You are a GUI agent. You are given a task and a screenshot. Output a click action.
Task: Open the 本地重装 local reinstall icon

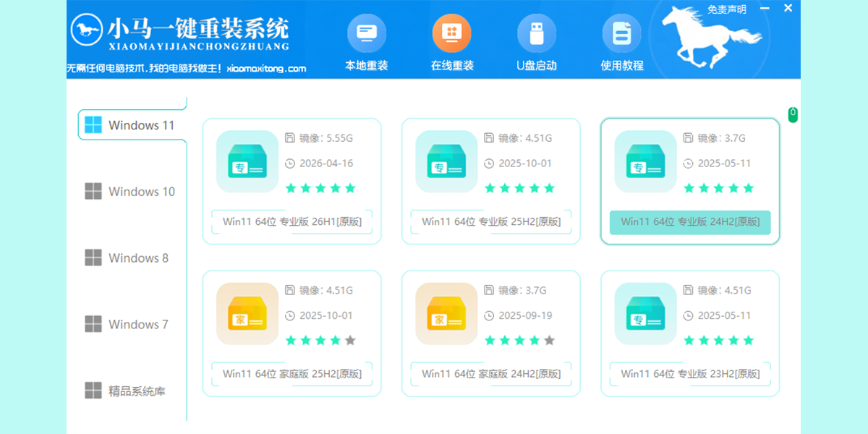point(367,34)
